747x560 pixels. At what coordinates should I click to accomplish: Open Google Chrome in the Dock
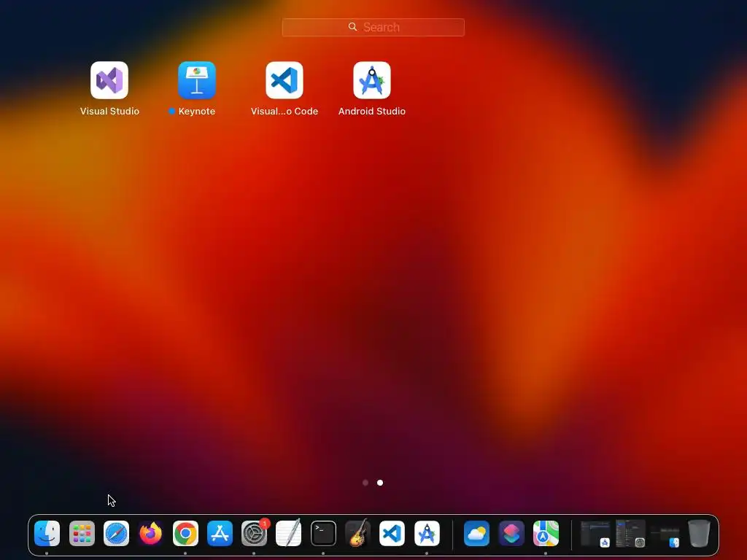click(x=185, y=533)
